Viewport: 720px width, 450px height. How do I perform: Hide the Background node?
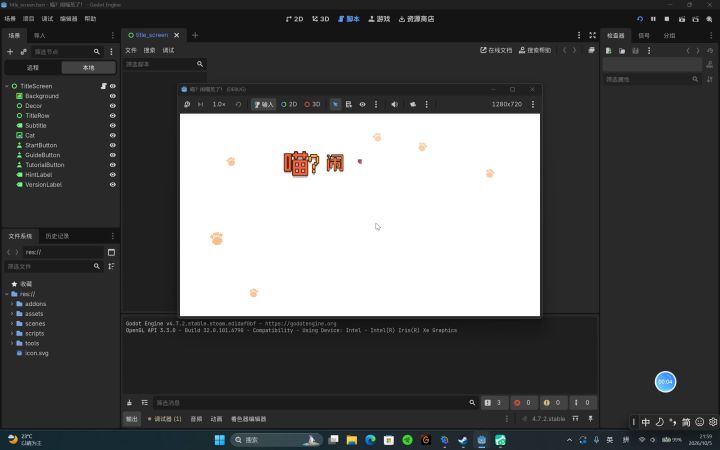click(112, 96)
